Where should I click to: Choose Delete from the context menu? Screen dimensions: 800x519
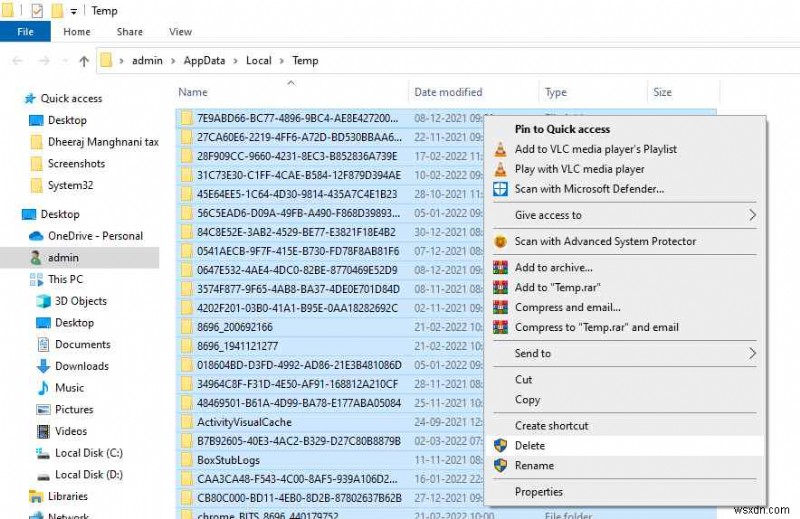pos(529,446)
